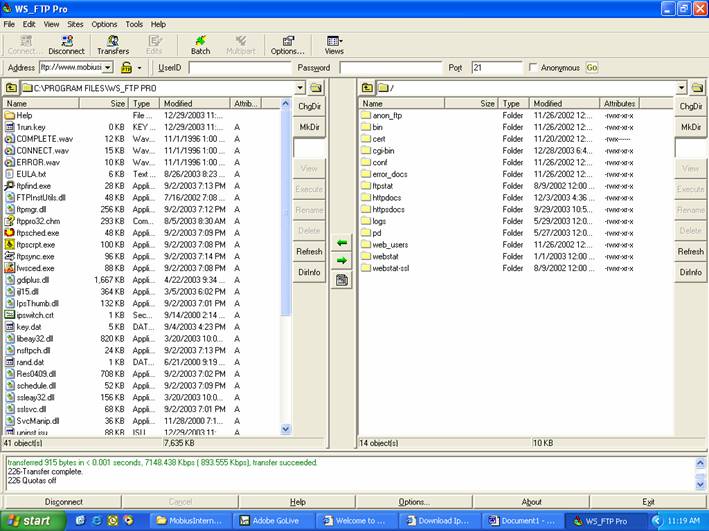Toggle the Anonymous checkbox
The width and height of the screenshot is (709, 531).
coord(533,67)
